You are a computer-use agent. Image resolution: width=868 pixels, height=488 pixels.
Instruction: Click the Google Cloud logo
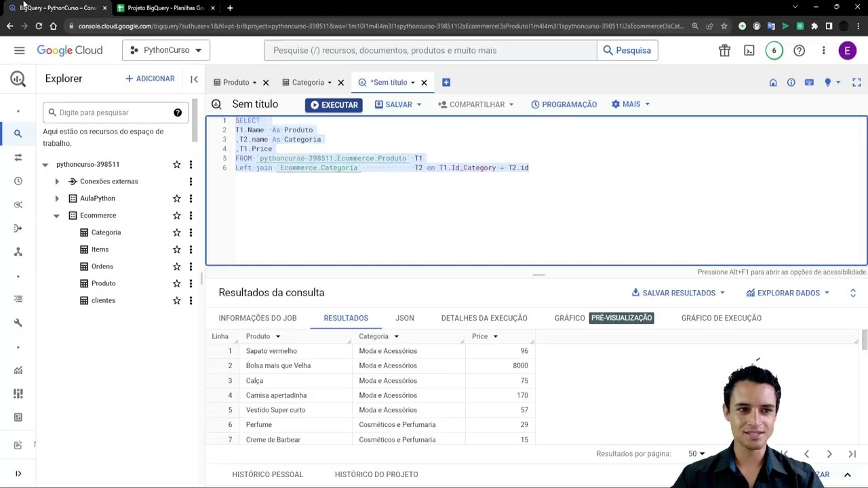(x=70, y=50)
